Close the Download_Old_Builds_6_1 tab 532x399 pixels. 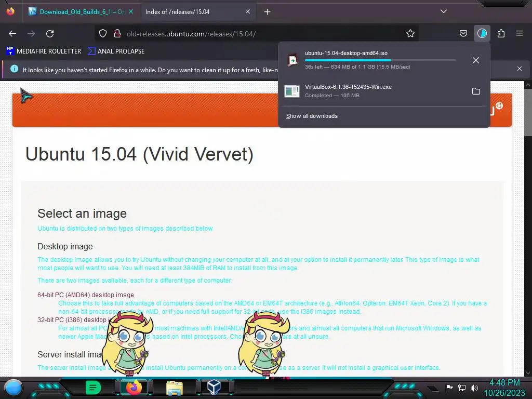pos(131,11)
